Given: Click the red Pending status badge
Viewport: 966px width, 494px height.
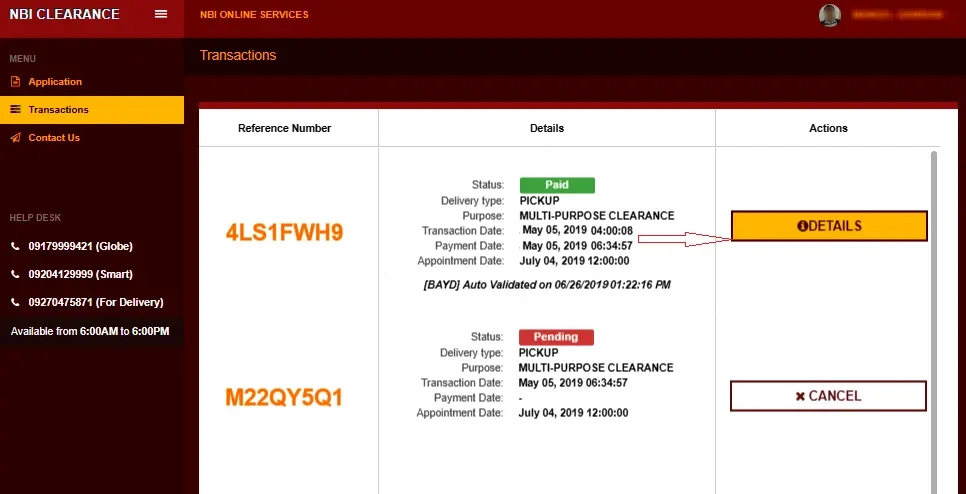Looking at the screenshot, I should click(556, 337).
